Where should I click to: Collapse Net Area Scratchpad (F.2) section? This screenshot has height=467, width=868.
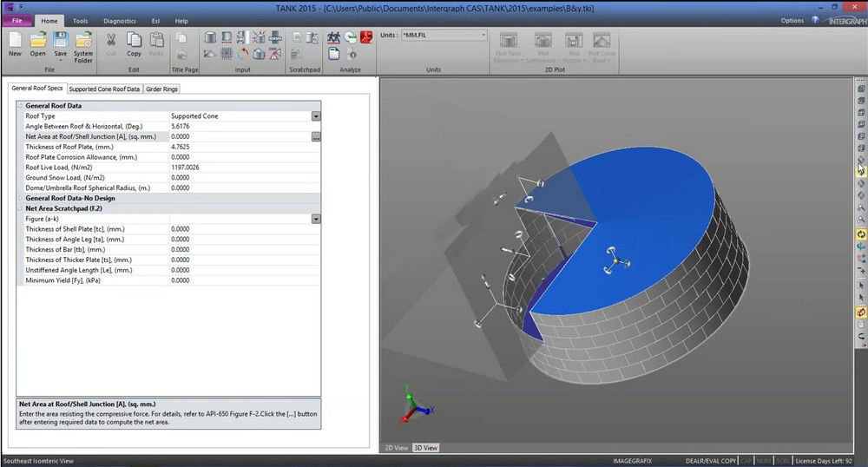(21, 208)
